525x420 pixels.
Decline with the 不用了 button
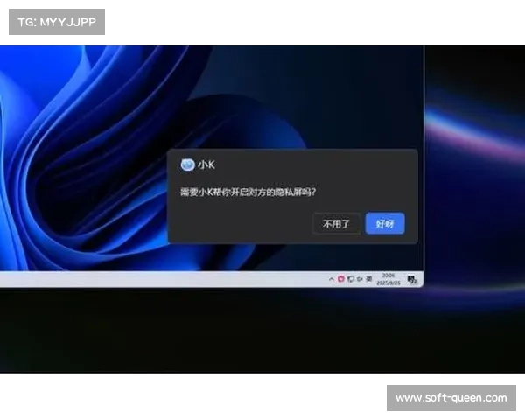(x=336, y=224)
